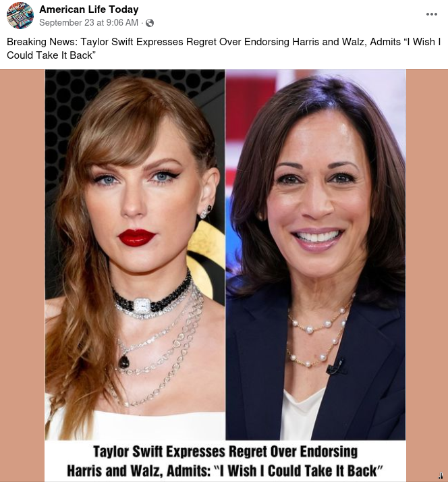Click the earring in left photo
This screenshot has height=482, width=448.
(x=204, y=211)
